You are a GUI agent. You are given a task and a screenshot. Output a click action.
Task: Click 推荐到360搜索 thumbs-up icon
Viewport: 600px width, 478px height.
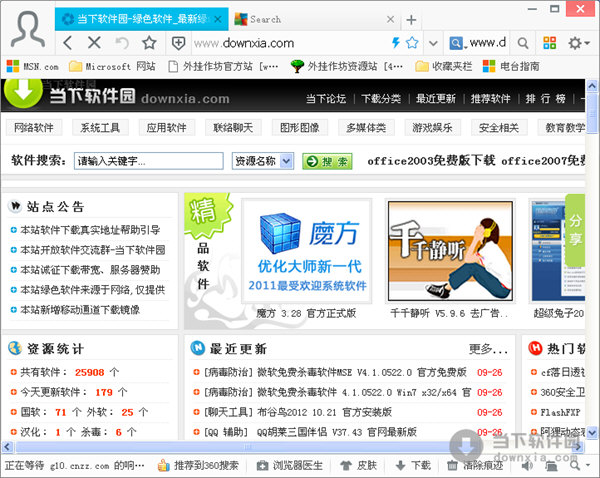[163, 465]
